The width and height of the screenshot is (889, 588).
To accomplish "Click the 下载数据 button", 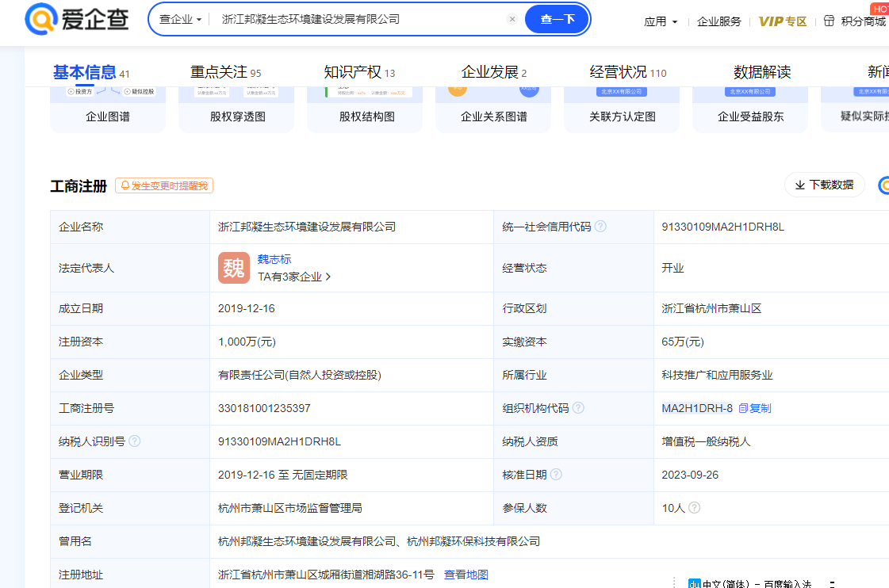I will coord(824,185).
